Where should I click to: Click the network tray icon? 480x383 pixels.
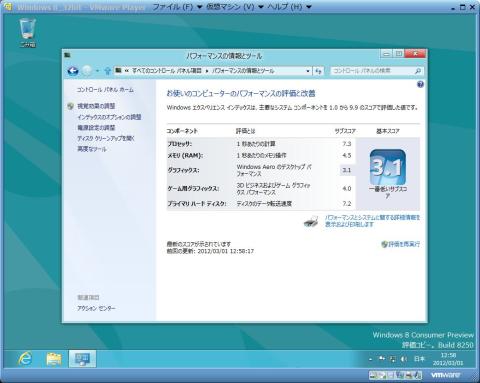[393, 359]
